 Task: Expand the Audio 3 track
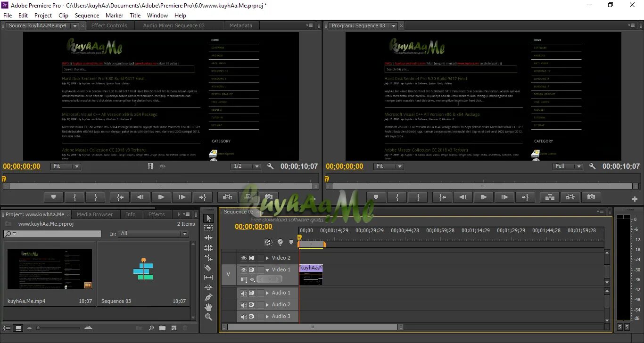pos(267,317)
